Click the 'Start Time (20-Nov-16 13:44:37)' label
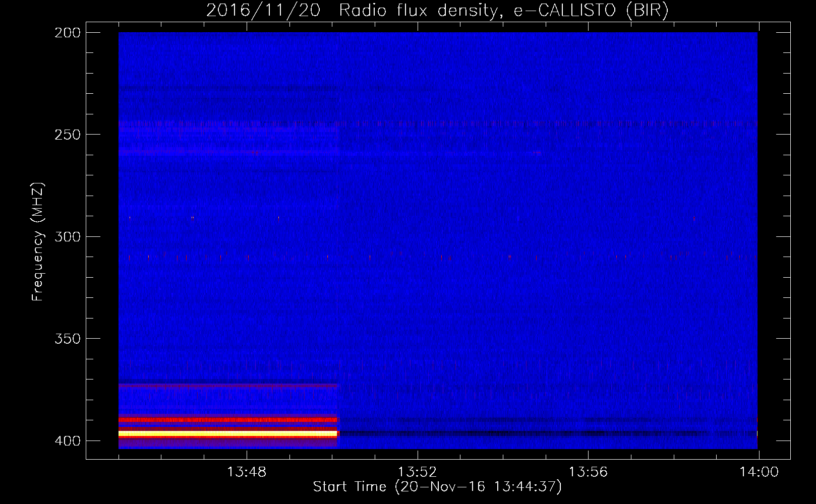Screen dimensions: 816x504 click(437, 487)
